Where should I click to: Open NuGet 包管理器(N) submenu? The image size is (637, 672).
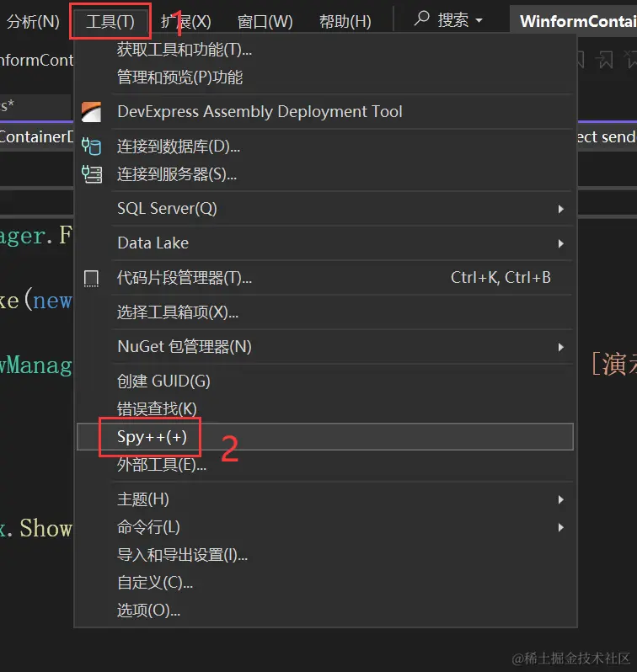[324, 347]
